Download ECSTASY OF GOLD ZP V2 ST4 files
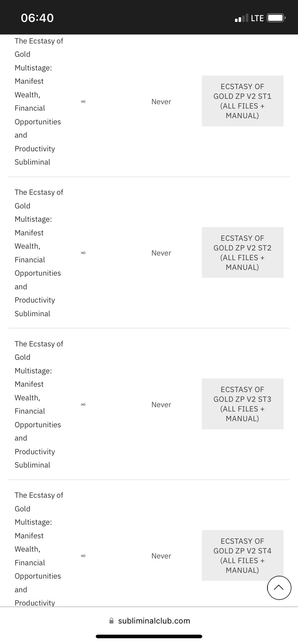 tap(243, 555)
